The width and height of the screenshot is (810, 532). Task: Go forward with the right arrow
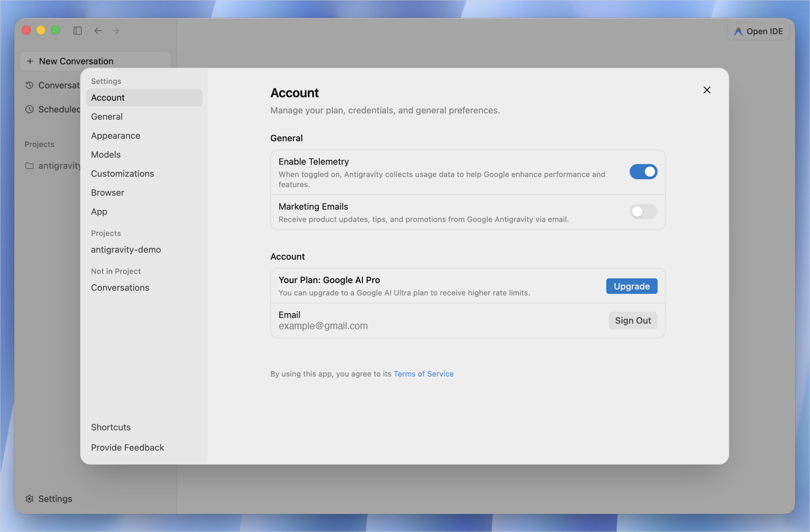tap(116, 31)
